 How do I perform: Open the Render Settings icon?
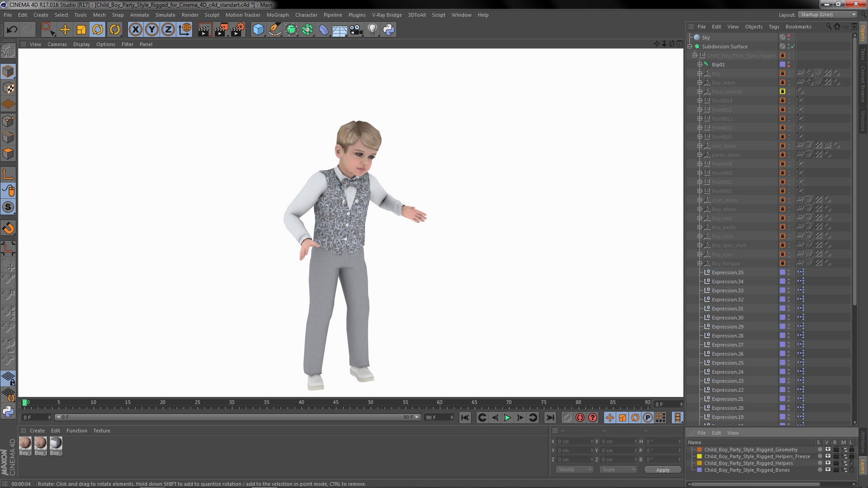[x=237, y=30]
